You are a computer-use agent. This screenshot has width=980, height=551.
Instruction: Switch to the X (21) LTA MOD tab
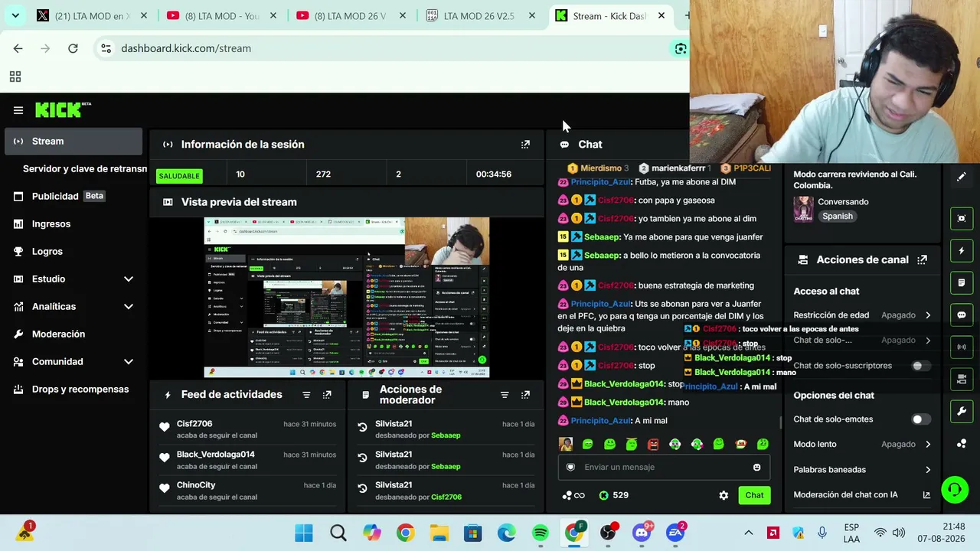(92, 15)
